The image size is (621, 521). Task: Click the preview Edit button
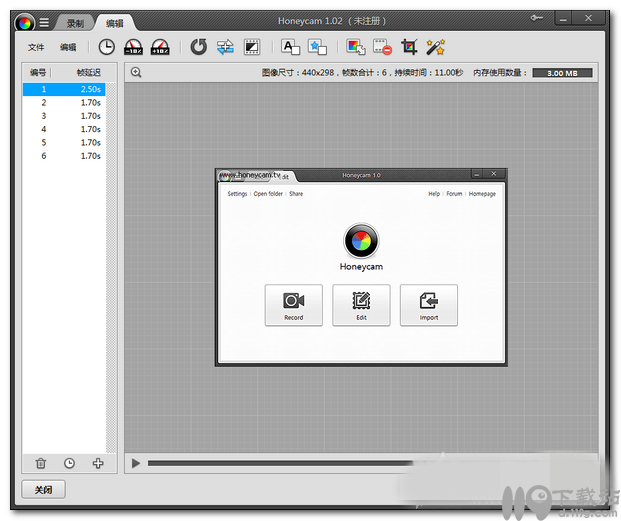coord(361,305)
